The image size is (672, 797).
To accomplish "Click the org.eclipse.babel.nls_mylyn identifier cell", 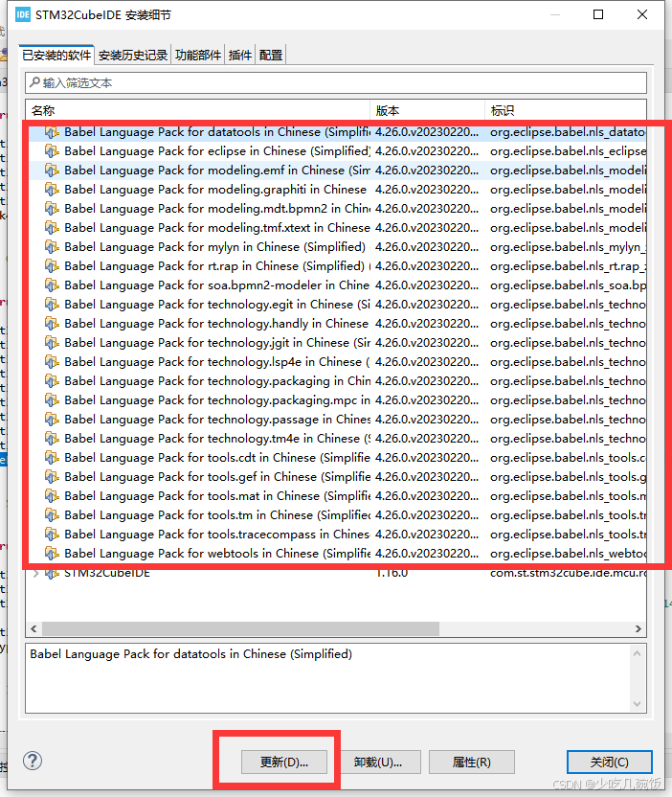I will 568,247.
